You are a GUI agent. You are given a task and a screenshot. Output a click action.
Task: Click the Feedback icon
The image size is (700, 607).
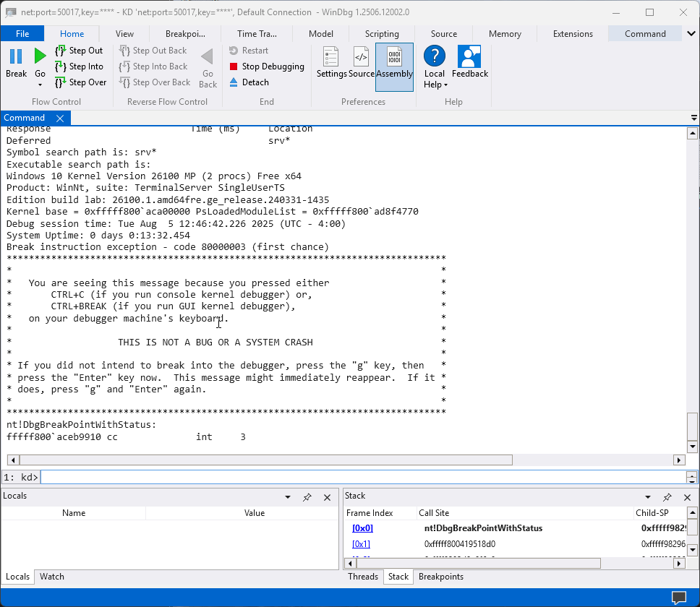[x=469, y=56]
